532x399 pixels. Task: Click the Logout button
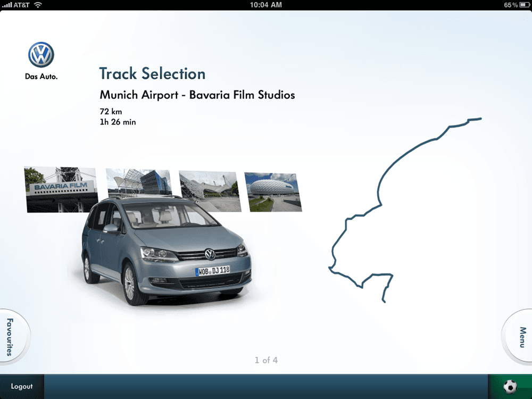[22, 386]
